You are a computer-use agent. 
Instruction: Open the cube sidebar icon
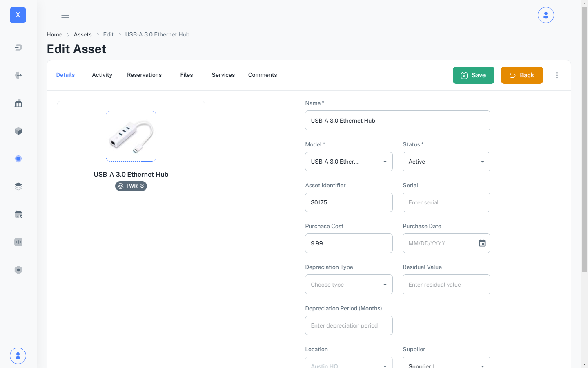click(18, 131)
